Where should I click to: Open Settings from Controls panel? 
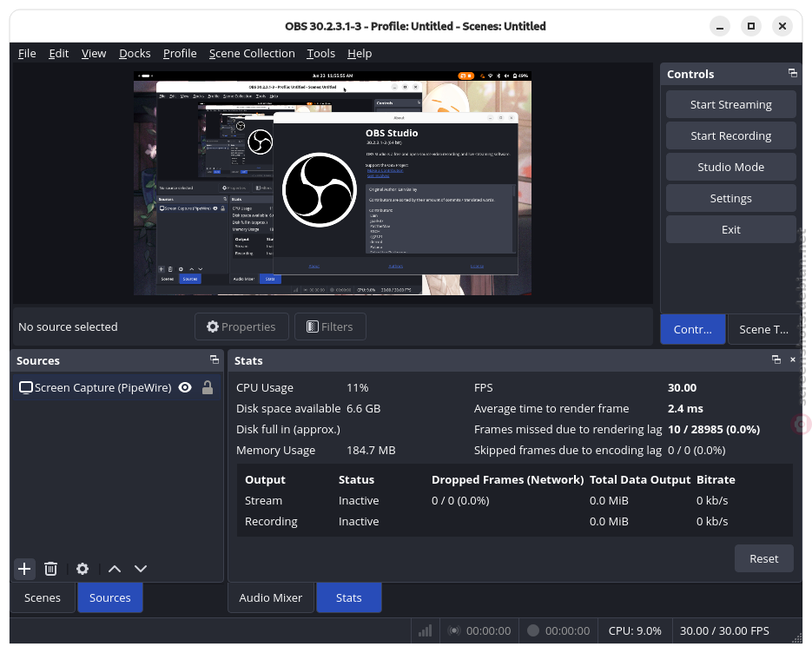pyautogui.click(x=730, y=198)
